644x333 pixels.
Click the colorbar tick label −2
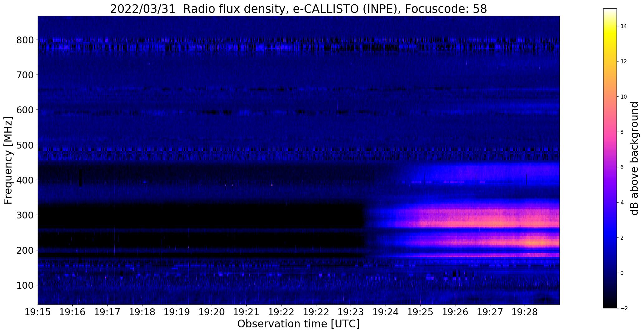(x=624, y=308)
